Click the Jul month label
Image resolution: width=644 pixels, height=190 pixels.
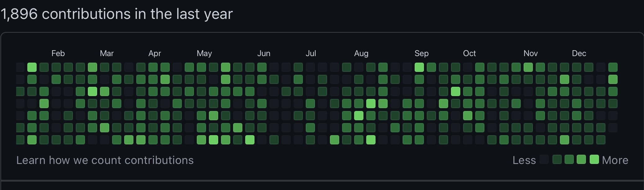[x=311, y=53]
